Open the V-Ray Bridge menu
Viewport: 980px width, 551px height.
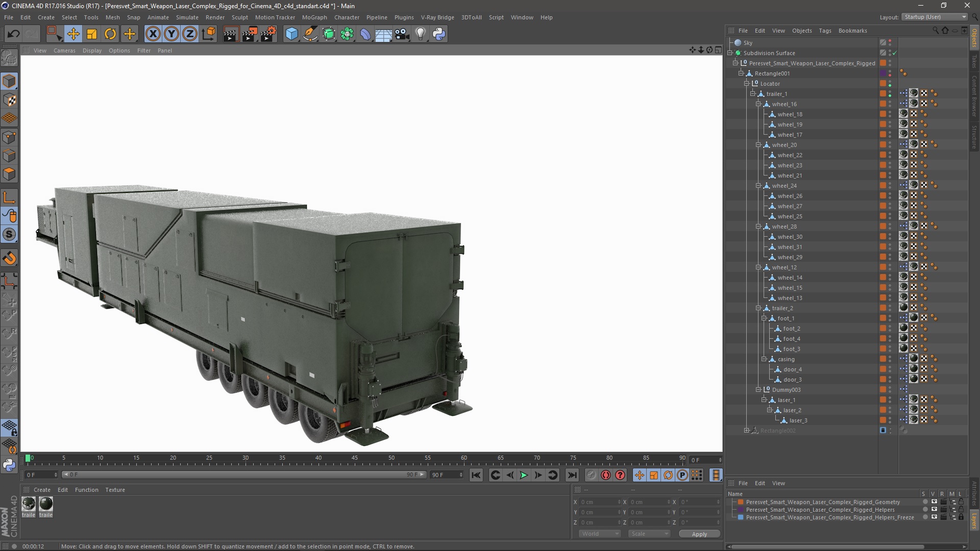(437, 17)
